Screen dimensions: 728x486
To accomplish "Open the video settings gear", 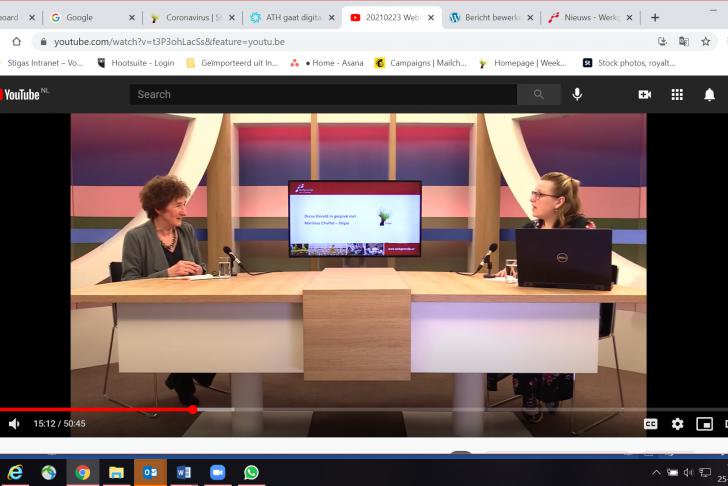I will tap(677, 424).
